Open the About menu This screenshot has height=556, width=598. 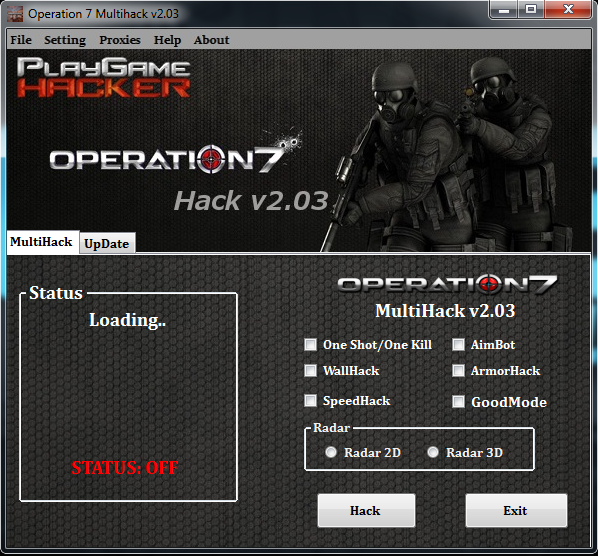pos(211,40)
